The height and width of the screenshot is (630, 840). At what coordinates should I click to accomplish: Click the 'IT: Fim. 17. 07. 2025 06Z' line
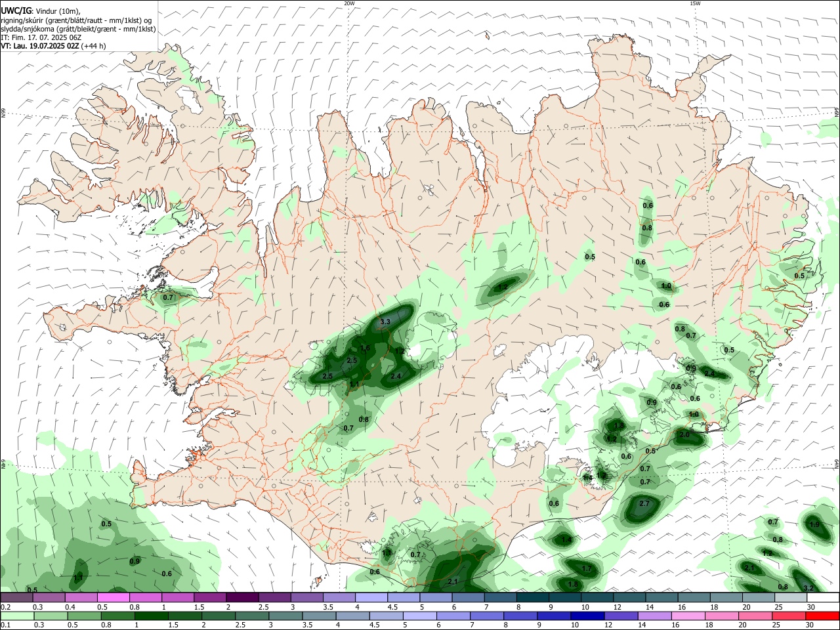pos(41,37)
